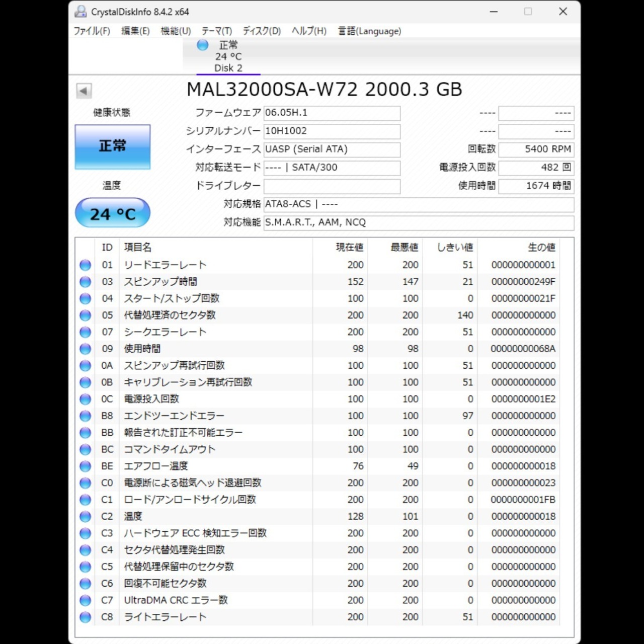This screenshot has width=644, height=644.
Task: Click status orb for ID BC コマンドタイムアウト
Action: point(85,449)
